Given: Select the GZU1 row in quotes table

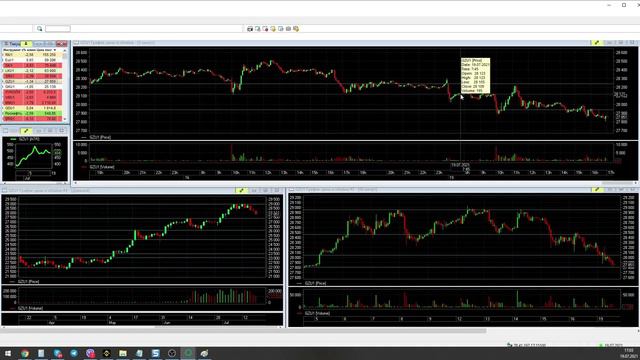Looking at the screenshot, I should tap(33, 82).
